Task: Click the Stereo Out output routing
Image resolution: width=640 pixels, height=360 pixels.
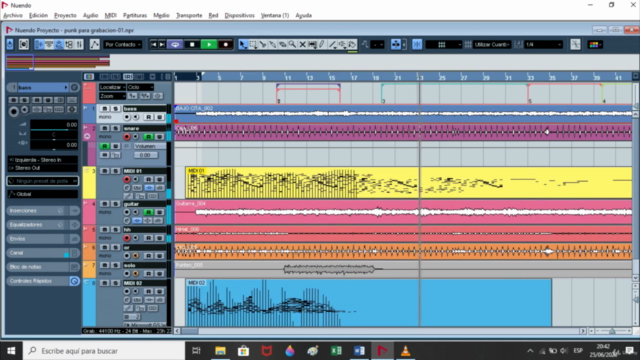Action: click(x=42, y=168)
